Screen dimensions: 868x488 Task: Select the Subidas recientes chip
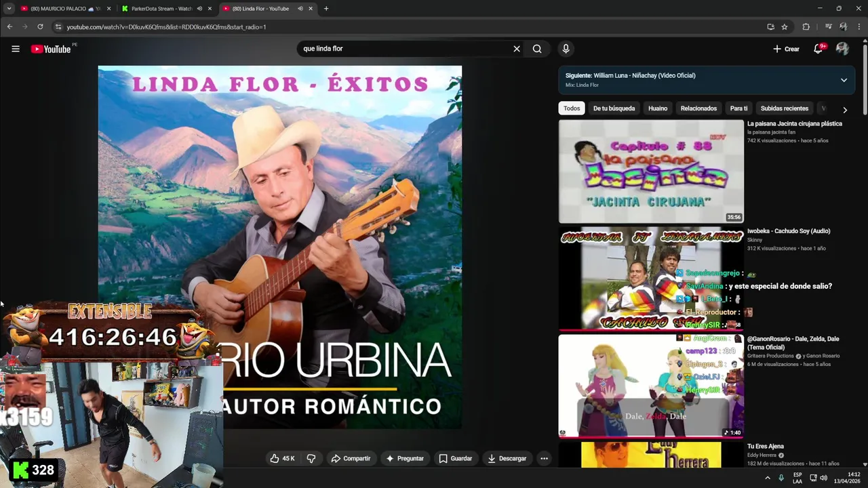click(x=785, y=108)
